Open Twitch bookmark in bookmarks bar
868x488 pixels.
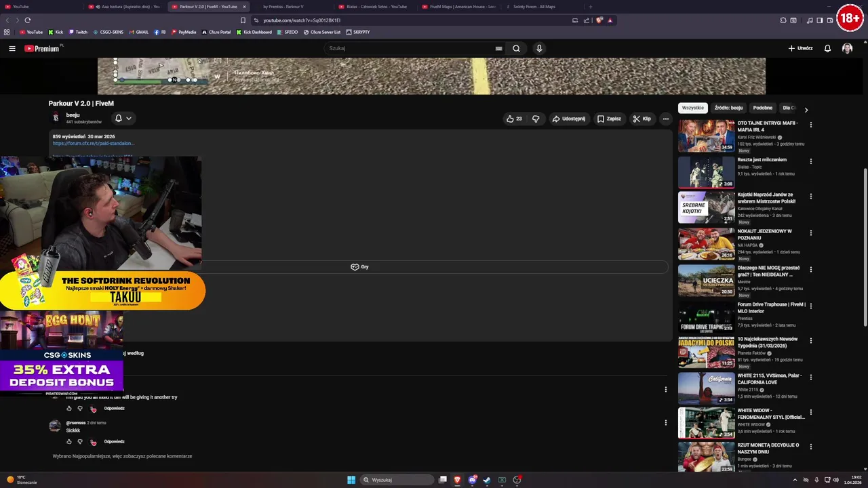pos(78,32)
